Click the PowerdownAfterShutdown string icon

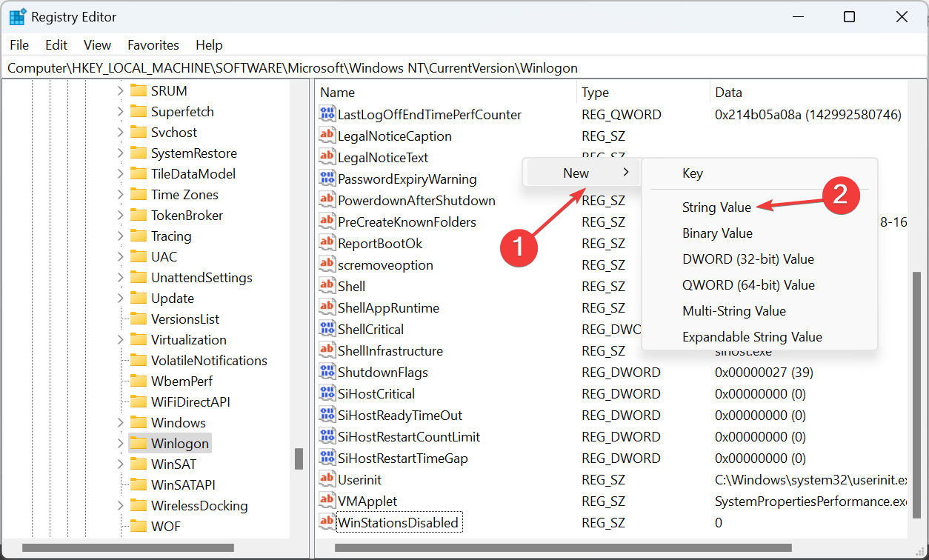pos(327,200)
